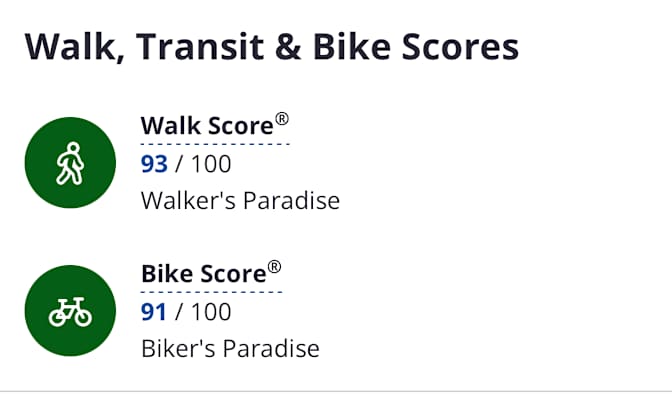672x416 pixels.
Task: Click the dashed underline beneath Walk Score
Action: (x=215, y=144)
